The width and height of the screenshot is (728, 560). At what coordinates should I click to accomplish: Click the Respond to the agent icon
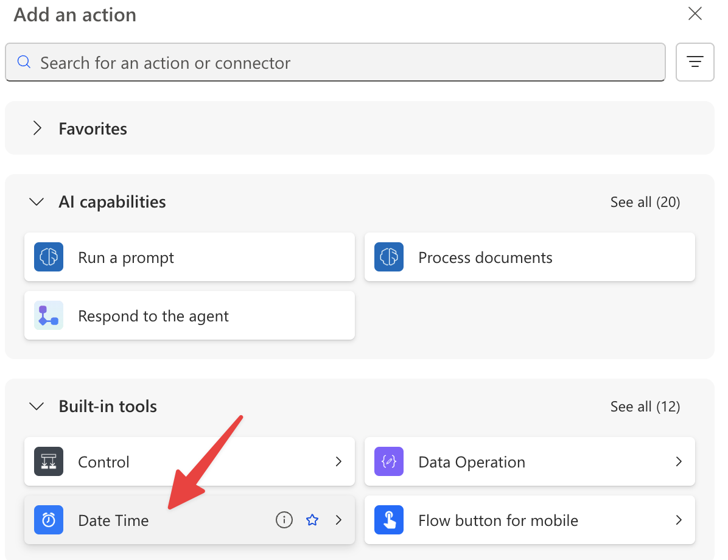49,315
